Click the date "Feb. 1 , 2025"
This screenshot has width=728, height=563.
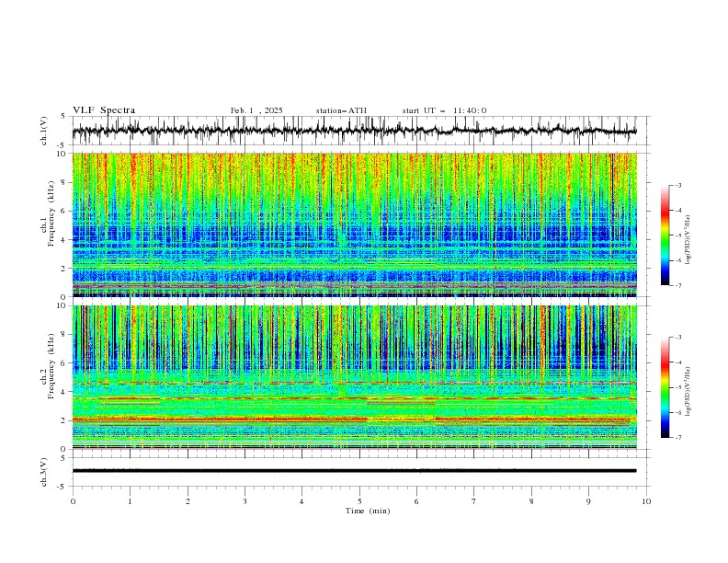(x=256, y=110)
